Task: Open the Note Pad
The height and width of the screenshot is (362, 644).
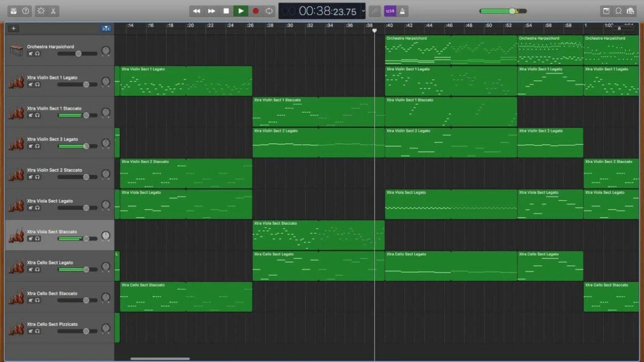Action: tap(606, 11)
